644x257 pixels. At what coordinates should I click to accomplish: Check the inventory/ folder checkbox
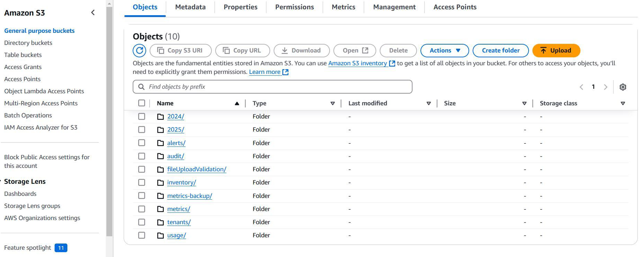142,182
